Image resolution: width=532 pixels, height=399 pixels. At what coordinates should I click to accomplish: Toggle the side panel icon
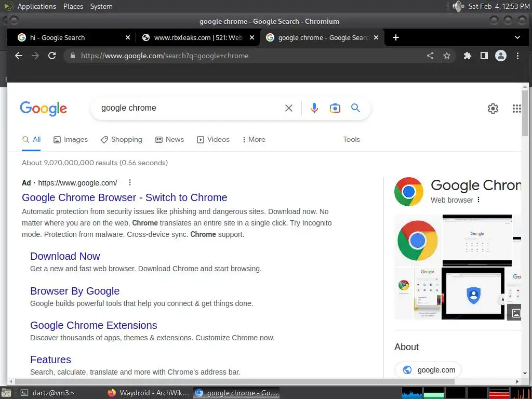tap(484, 56)
